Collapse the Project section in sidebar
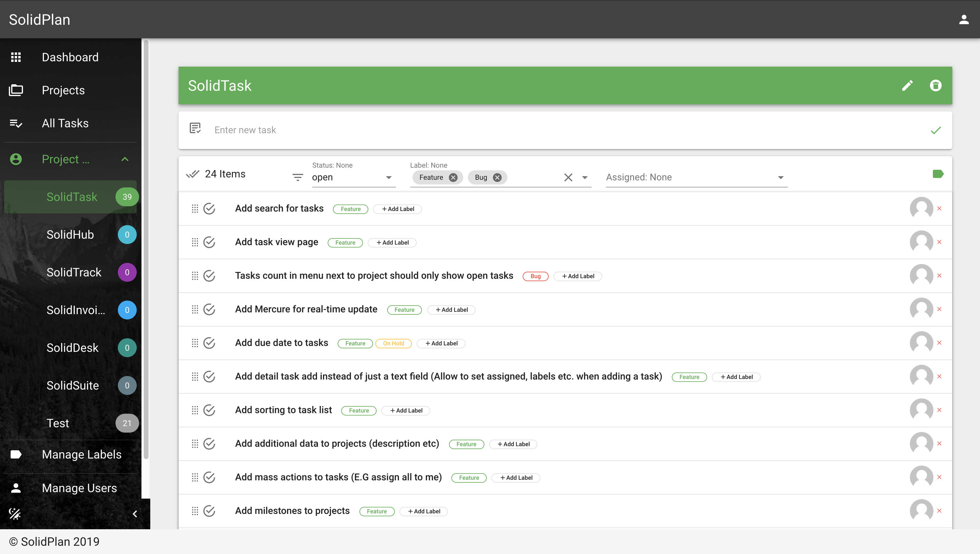This screenshot has width=980, height=554. pyautogui.click(x=125, y=159)
